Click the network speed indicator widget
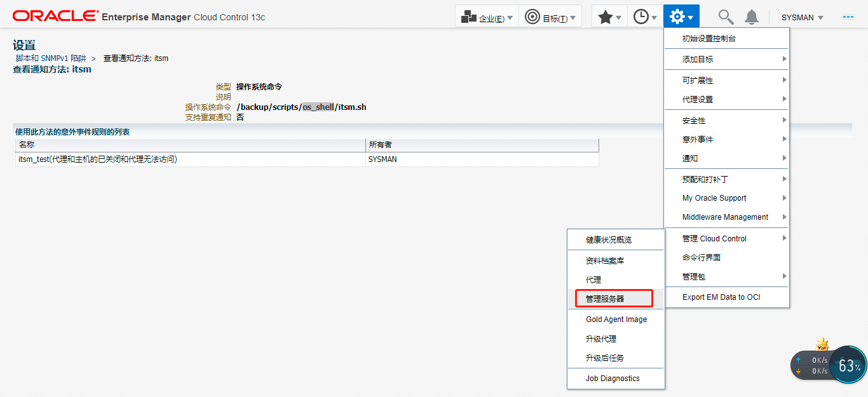This screenshot has width=868, height=397. (811, 366)
